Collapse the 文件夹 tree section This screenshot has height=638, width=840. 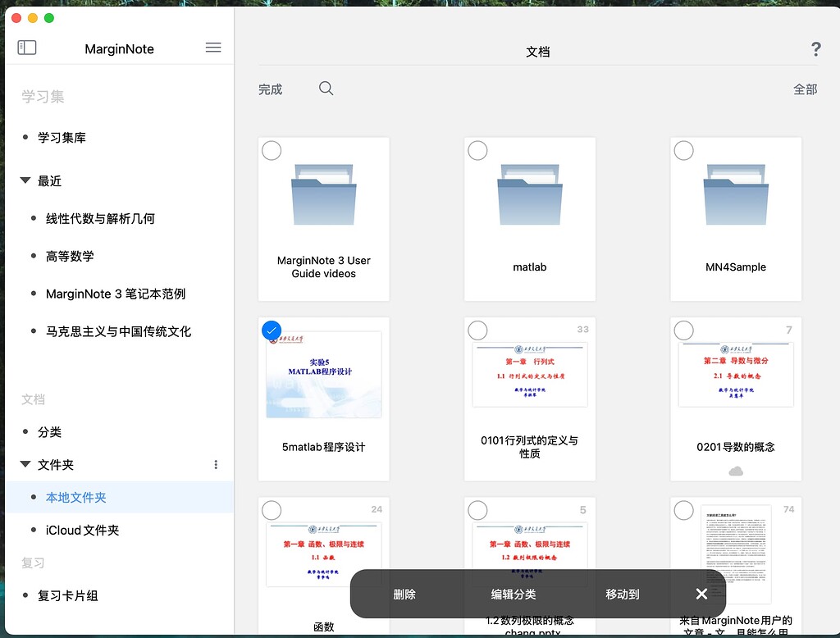[25, 464]
